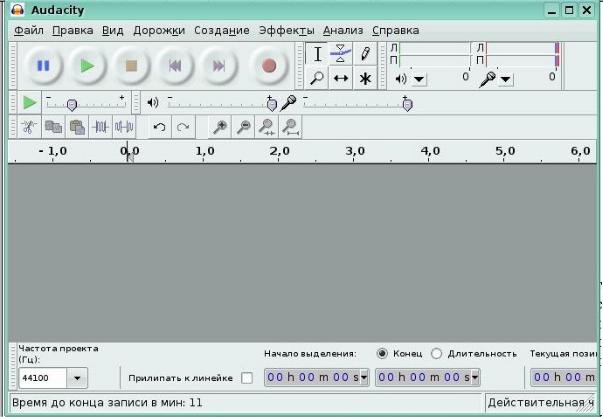Open the Файл menu
Image resolution: width=603 pixels, height=417 pixels.
click(29, 30)
